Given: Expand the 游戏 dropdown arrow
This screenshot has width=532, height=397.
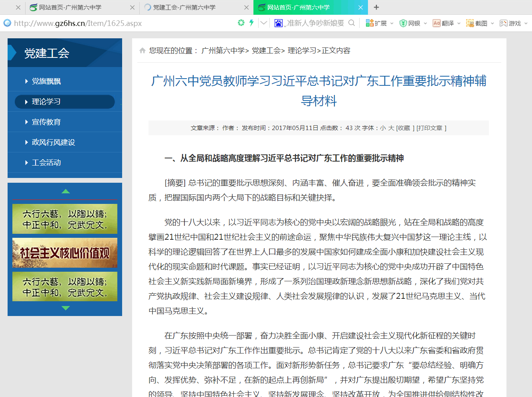Looking at the screenshot, I should pos(526,24).
